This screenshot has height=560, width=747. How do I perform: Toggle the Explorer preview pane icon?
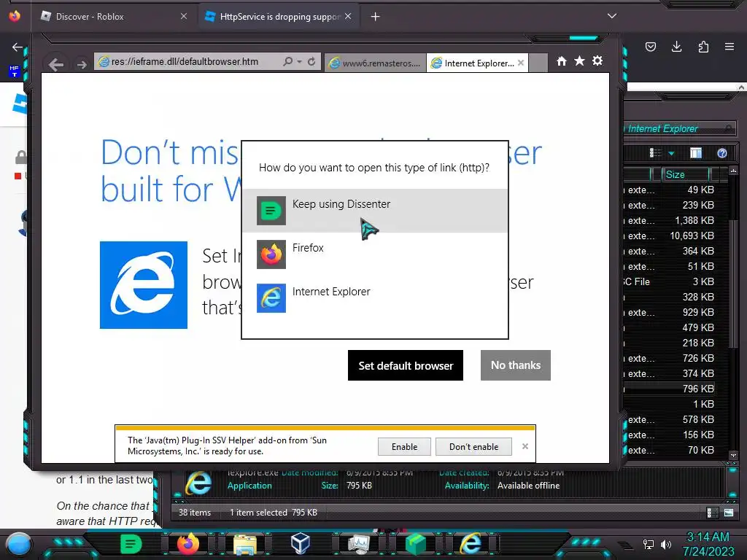[x=696, y=153]
